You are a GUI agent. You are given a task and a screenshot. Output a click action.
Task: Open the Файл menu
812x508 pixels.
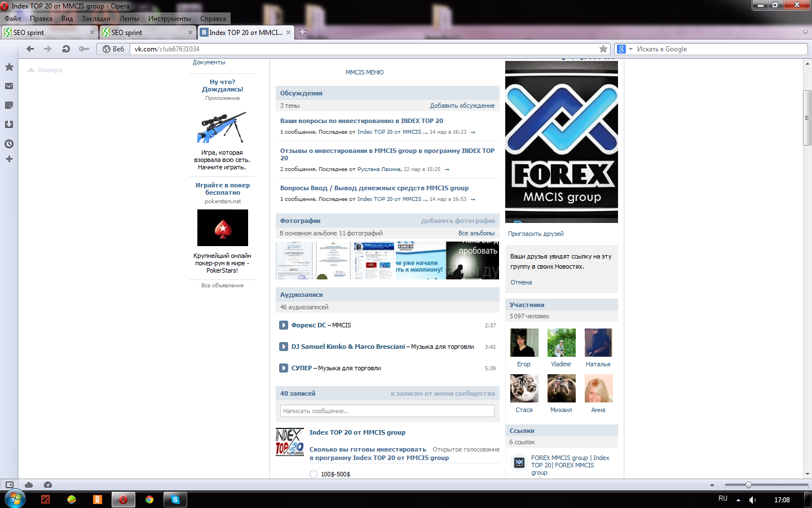click(12, 19)
